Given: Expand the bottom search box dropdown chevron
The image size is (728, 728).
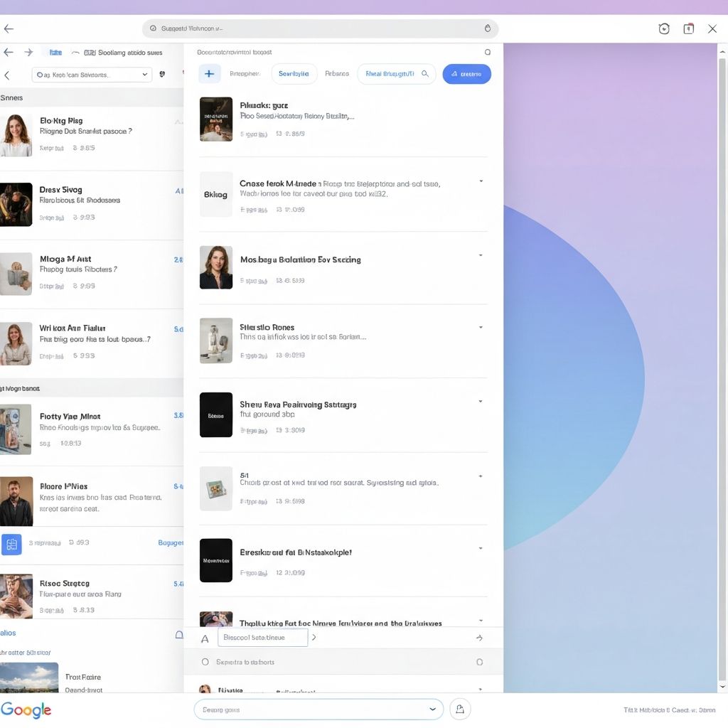Looking at the screenshot, I should click(x=432, y=709).
